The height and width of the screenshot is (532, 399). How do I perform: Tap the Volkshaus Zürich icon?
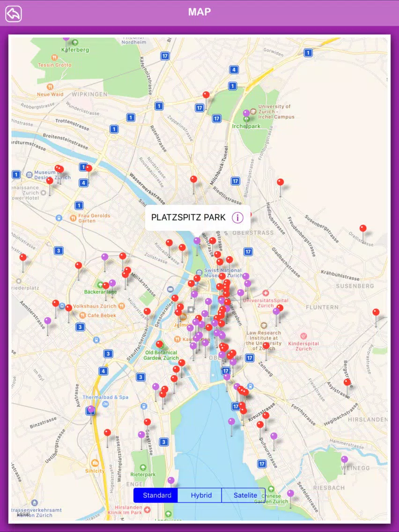point(121,306)
